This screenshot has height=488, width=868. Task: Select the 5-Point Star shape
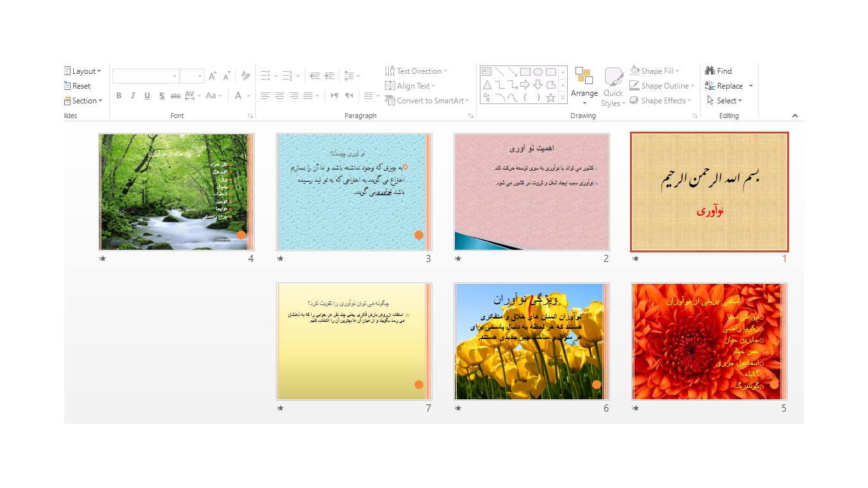pyautogui.click(x=550, y=98)
